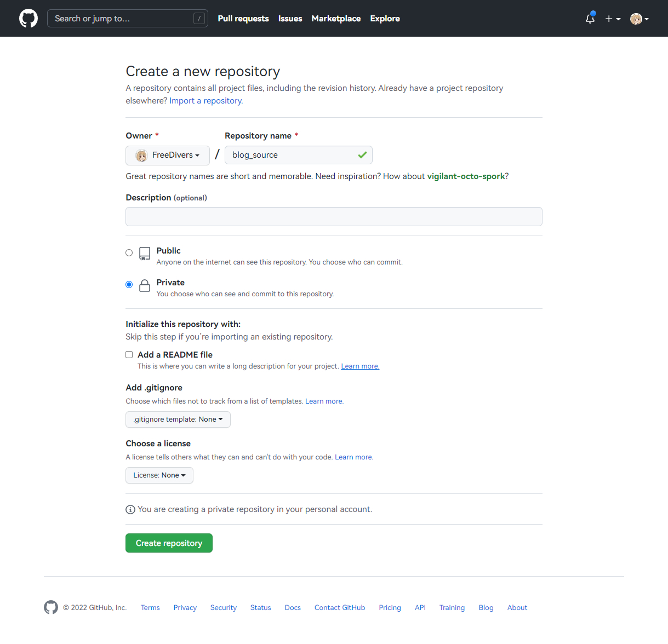
Task: Open the Contact GitHub footer link
Action: click(x=340, y=608)
